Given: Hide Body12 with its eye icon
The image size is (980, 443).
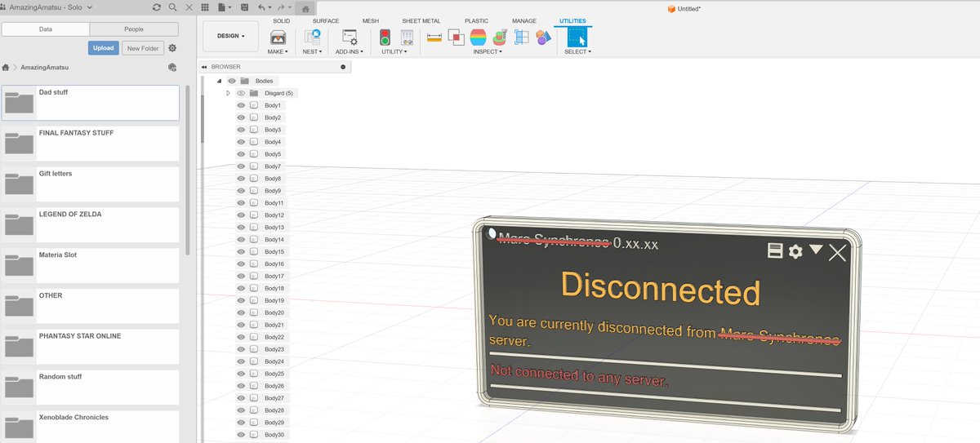Looking at the screenshot, I should pyautogui.click(x=241, y=215).
